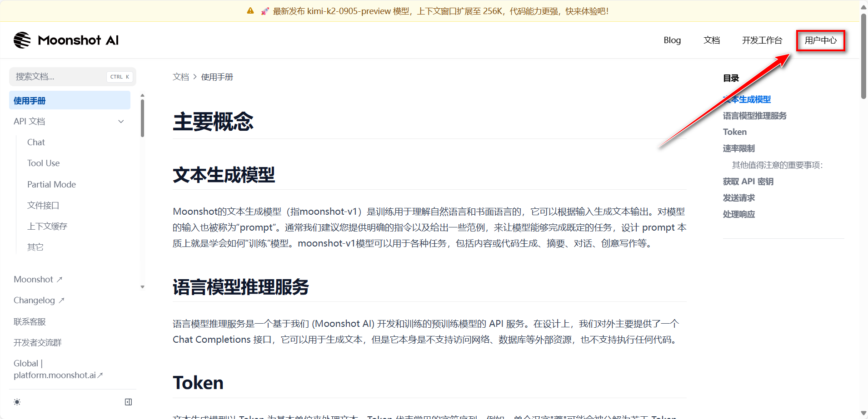Click the page scrollbar up arrow
Viewport: 868px width, 419px height.
[863, 7]
